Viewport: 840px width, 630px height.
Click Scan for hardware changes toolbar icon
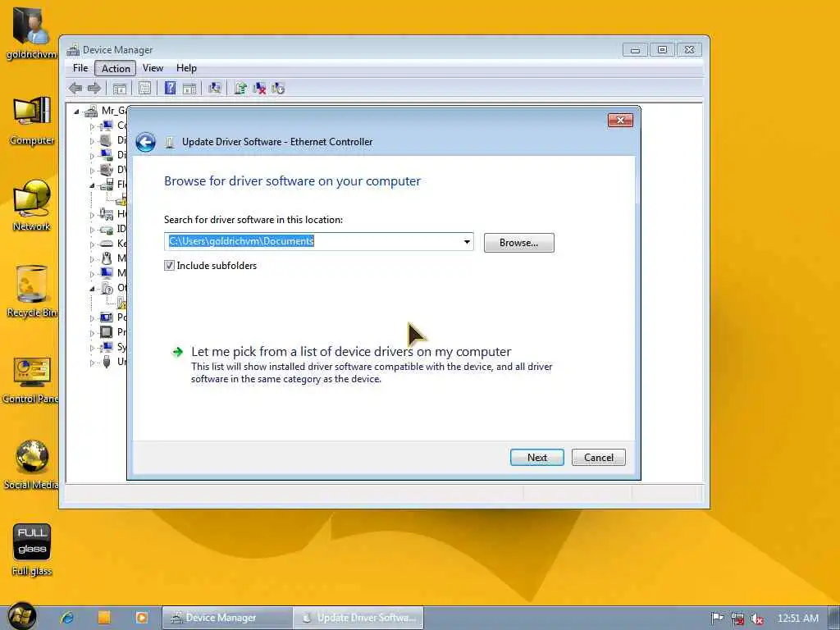(215, 88)
